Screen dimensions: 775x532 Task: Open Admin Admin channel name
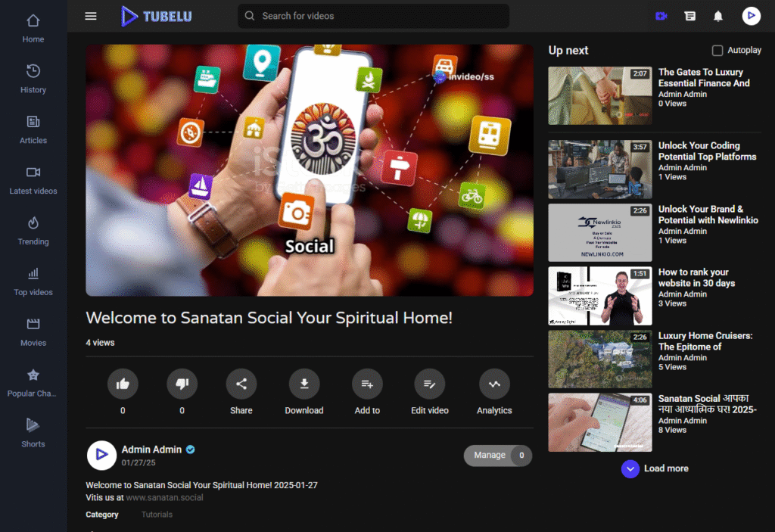point(151,450)
